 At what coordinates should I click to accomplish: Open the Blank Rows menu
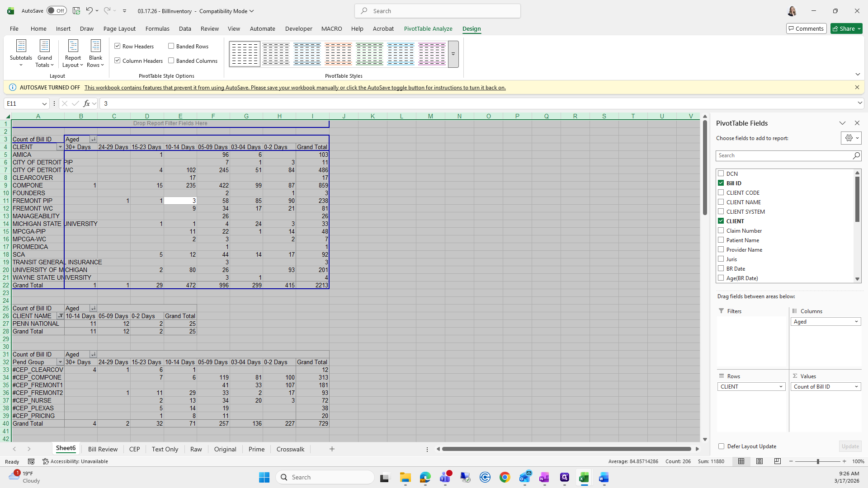tap(95, 53)
